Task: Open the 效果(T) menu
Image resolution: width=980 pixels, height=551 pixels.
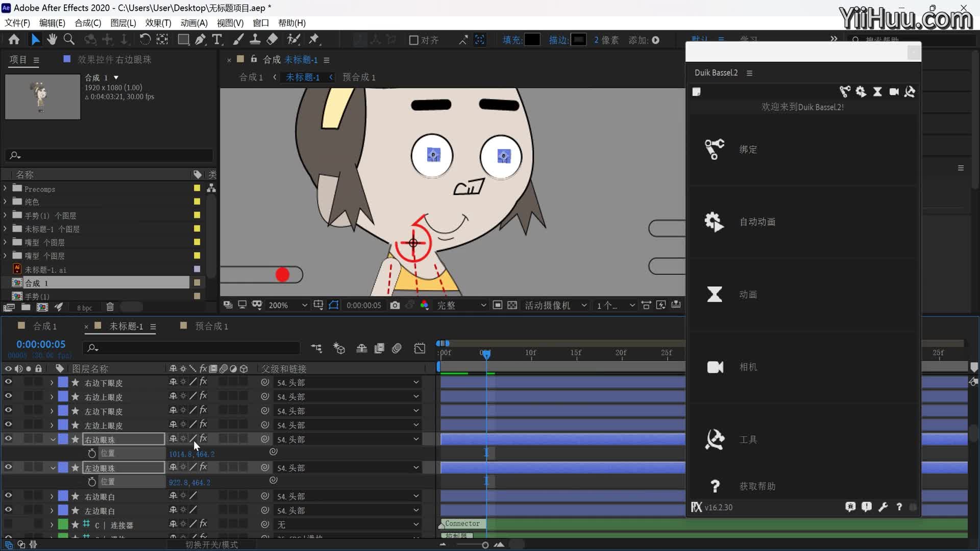Action: 158,23
